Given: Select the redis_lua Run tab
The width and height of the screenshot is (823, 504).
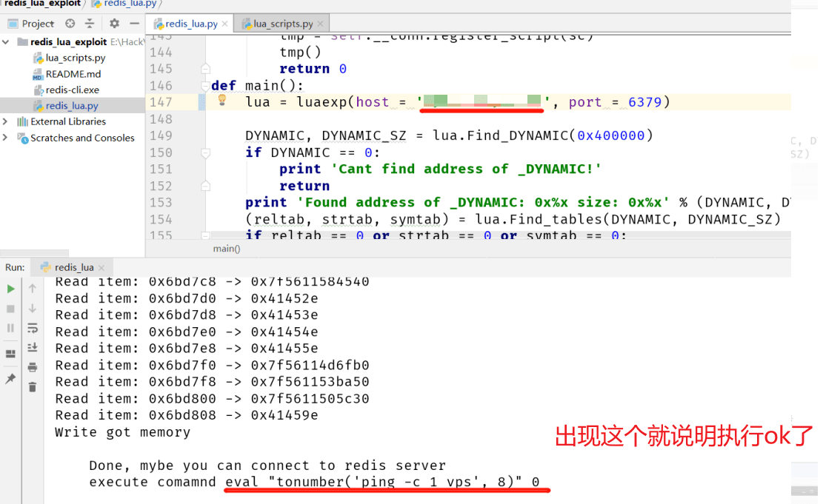Looking at the screenshot, I should coord(67,267).
